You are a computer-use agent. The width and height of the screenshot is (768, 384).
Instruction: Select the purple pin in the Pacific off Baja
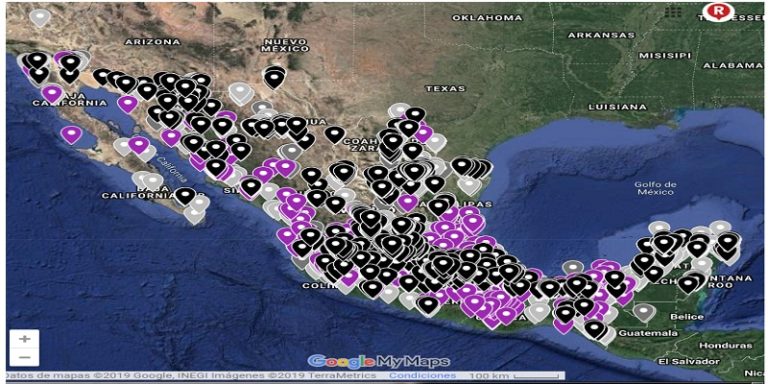(72, 134)
